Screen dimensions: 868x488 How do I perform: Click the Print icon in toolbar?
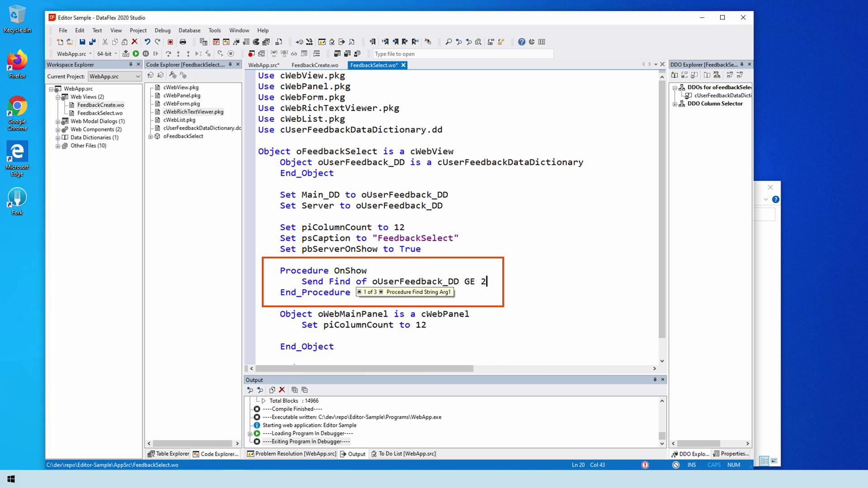click(183, 42)
